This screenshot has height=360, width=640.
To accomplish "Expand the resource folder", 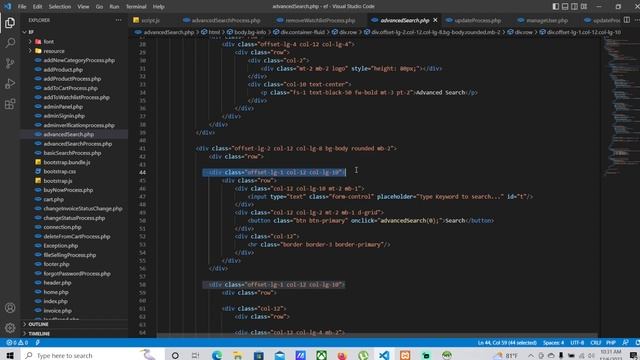I will tap(54, 51).
